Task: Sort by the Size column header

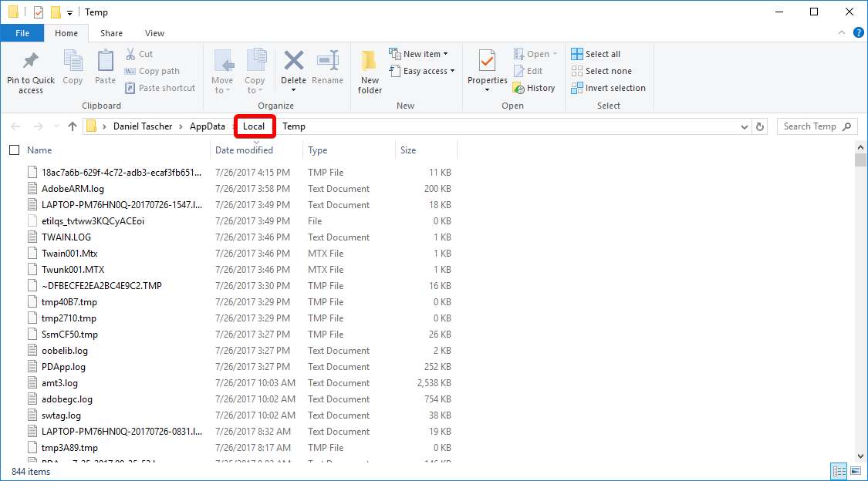Action: (x=408, y=150)
